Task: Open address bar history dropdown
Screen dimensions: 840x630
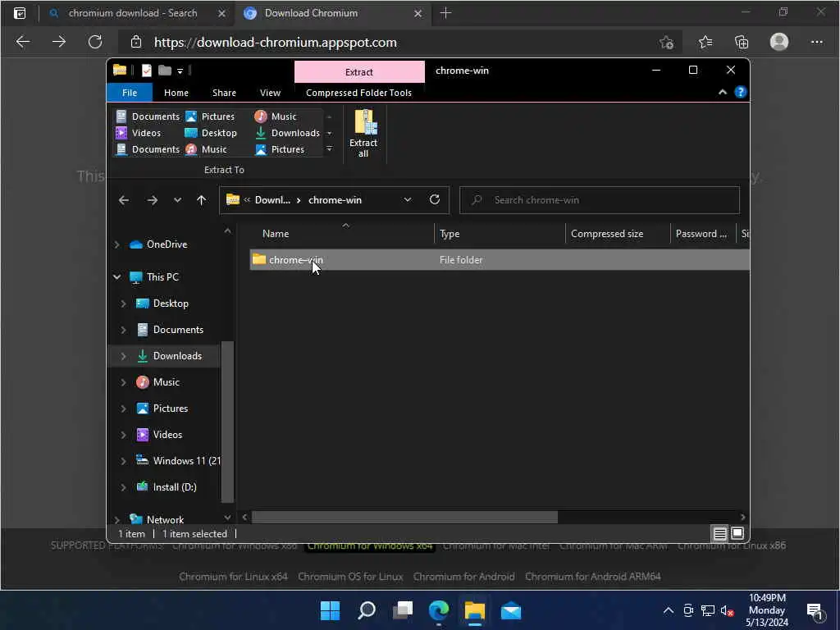Action: [408, 200]
